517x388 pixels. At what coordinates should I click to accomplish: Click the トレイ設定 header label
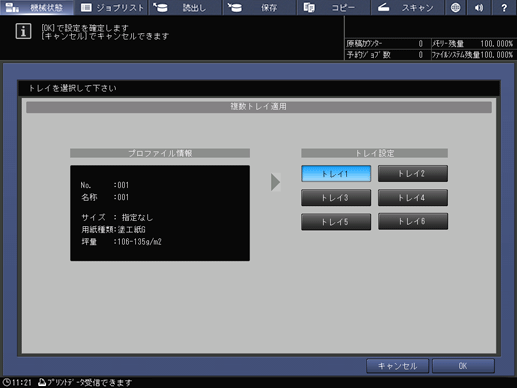tap(374, 153)
